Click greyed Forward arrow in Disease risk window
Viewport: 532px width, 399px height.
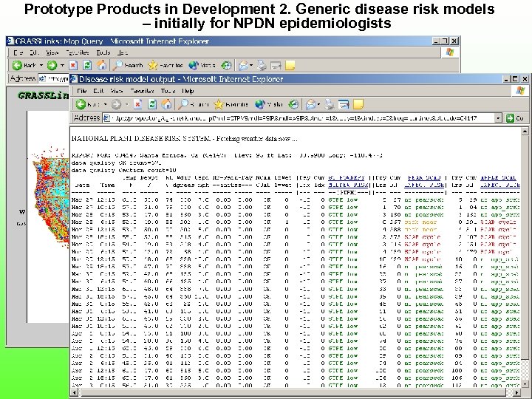click(x=117, y=104)
